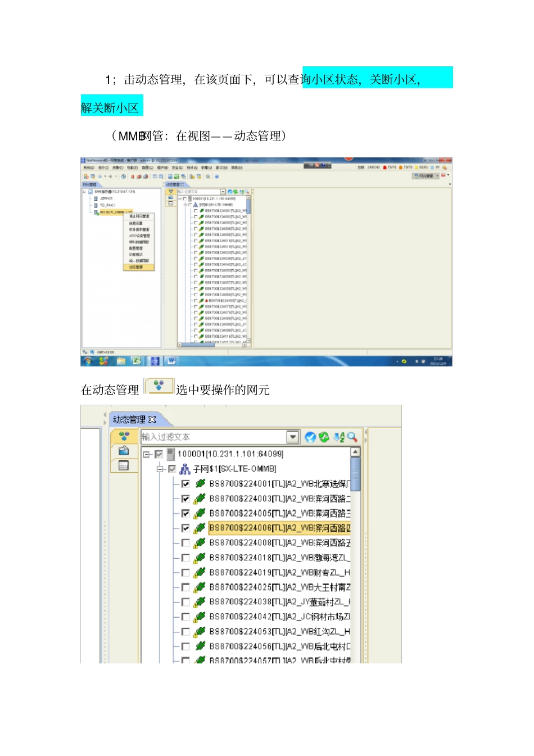
Task: Click the green NE icon of BS8700$224053
Action: pyautogui.click(x=200, y=631)
